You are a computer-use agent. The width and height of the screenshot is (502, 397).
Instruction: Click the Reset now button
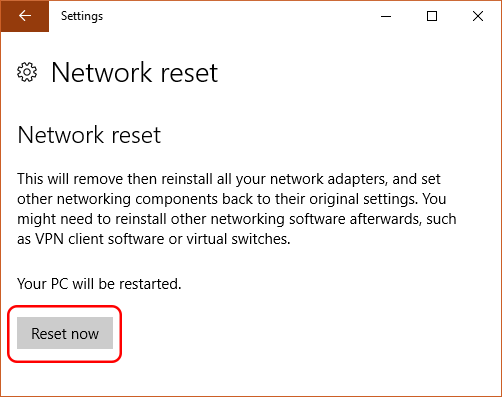[65, 333]
